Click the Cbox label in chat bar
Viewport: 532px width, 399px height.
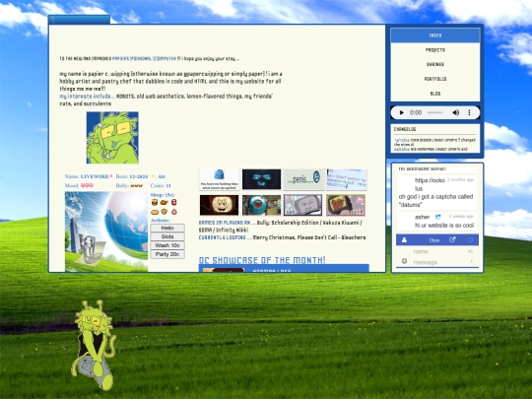(434, 240)
